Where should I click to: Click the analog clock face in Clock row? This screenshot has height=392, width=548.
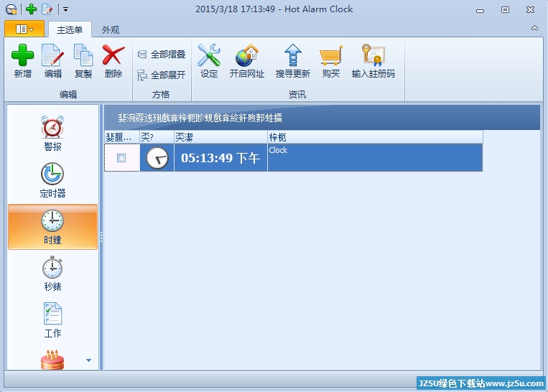(157, 158)
